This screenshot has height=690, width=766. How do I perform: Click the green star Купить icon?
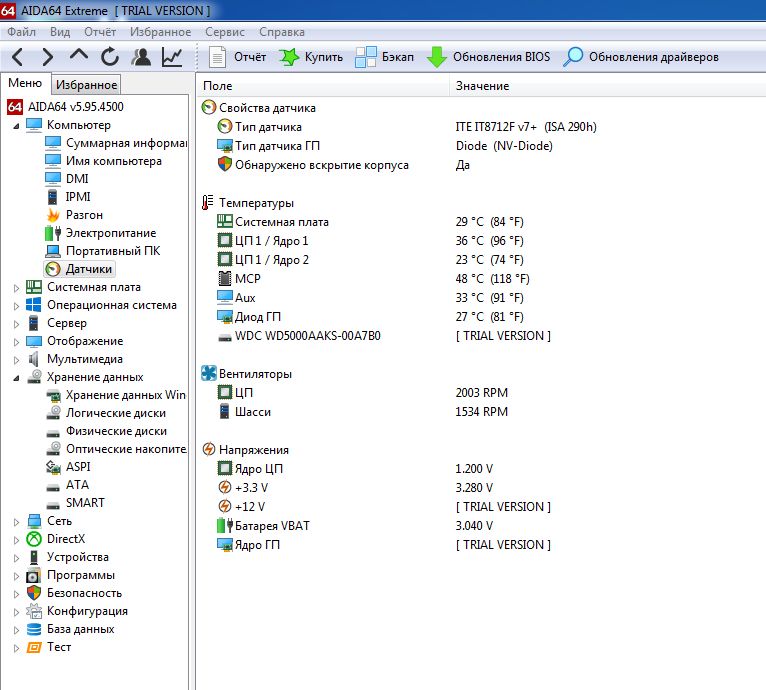(289, 57)
